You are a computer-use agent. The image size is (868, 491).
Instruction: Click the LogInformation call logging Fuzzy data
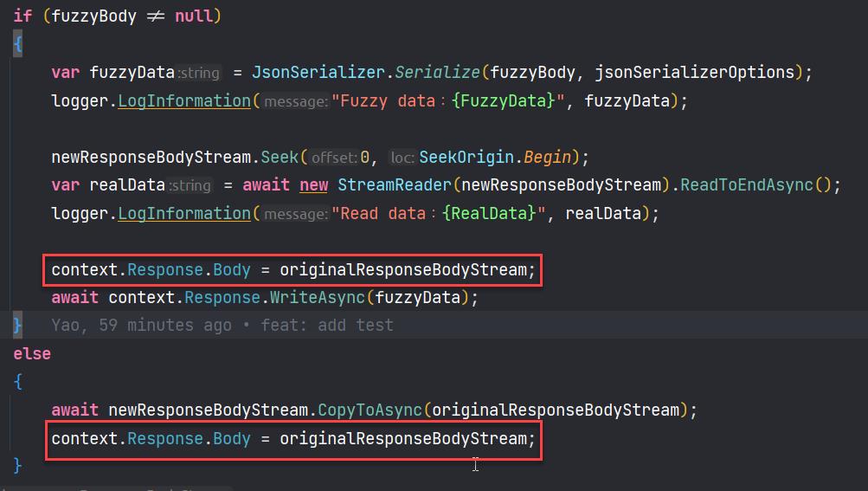[x=183, y=101]
